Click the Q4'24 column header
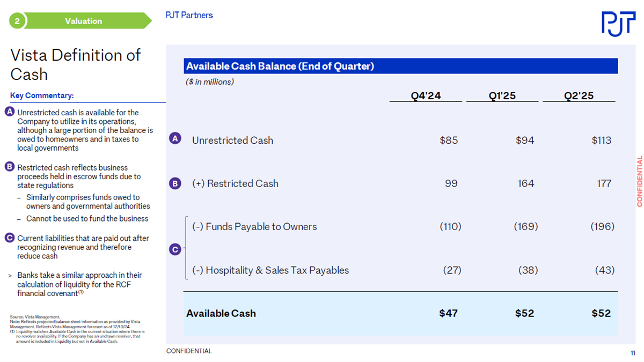644x362 pixels. [x=426, y=95]
